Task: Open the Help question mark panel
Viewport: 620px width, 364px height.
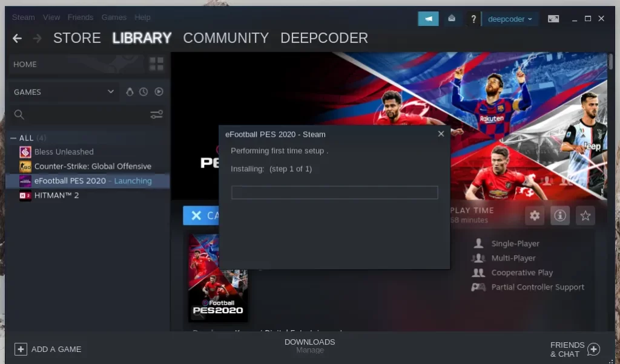Action: (x=473, y=18)
